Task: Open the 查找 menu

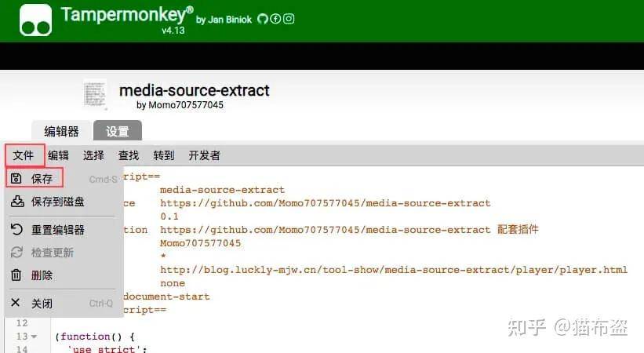Action: [x=129, y=155]
